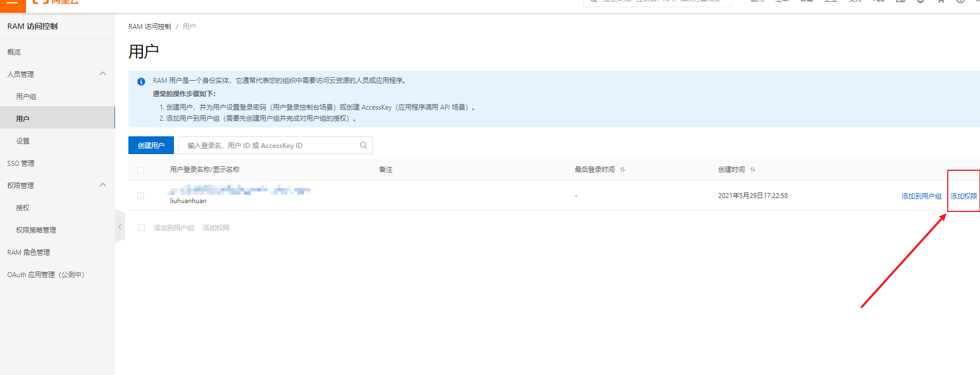Click 添加权限 in the liuhuanhuan row
980x375 pixels.
[963, 196]
